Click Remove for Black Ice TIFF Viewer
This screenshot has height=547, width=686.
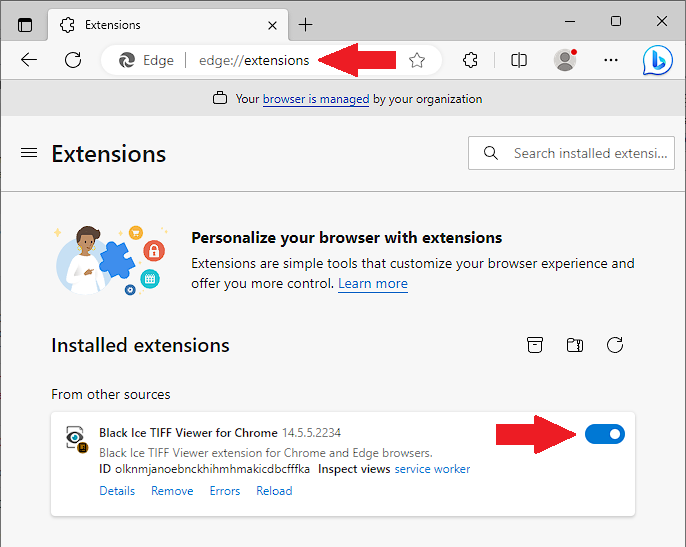[172, 491]
